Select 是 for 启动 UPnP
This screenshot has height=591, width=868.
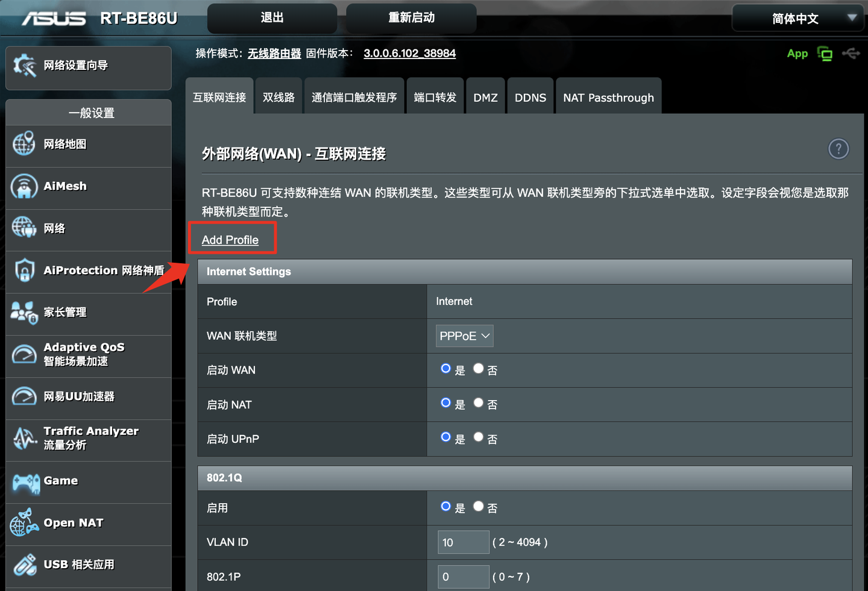pyautogui.click(x=445, y=437)
